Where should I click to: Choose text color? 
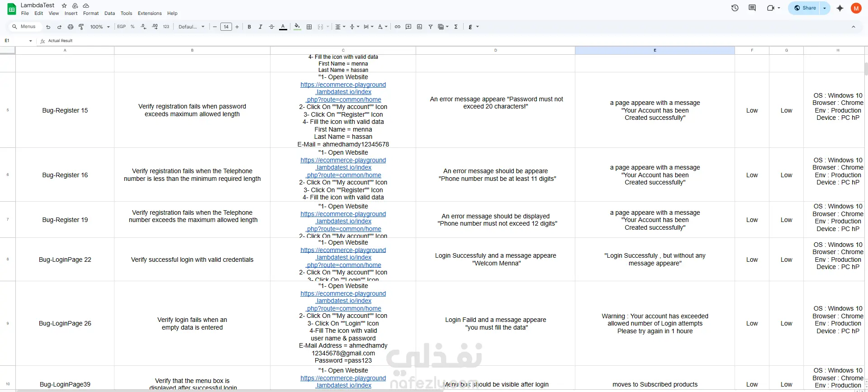[x=283, y=27]
